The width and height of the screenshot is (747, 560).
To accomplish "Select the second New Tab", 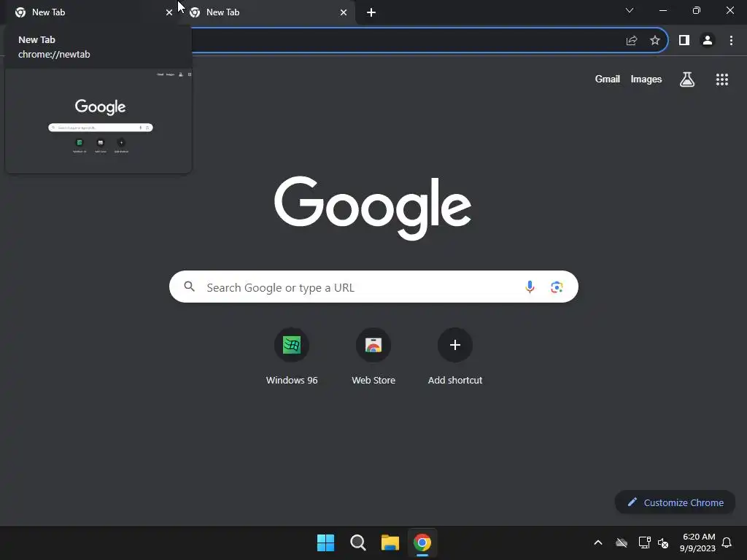I will [x=267, y=12].
